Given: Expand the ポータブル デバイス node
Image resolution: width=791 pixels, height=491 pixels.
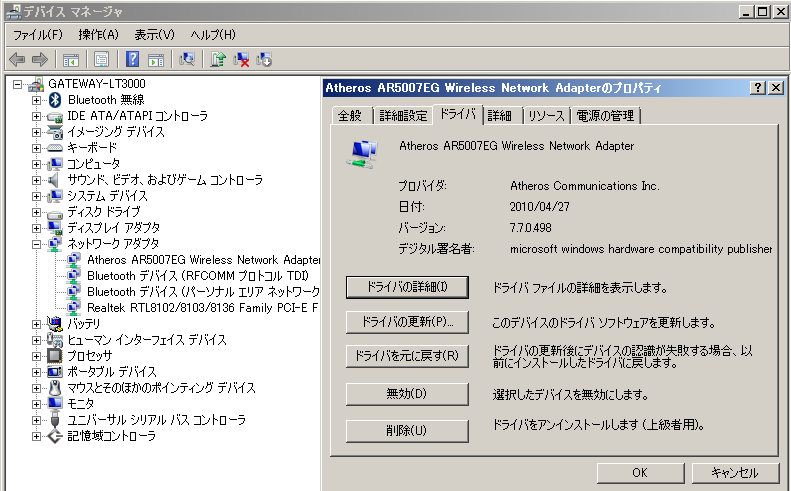Looking at the screenshot, I should pos(36,372).
